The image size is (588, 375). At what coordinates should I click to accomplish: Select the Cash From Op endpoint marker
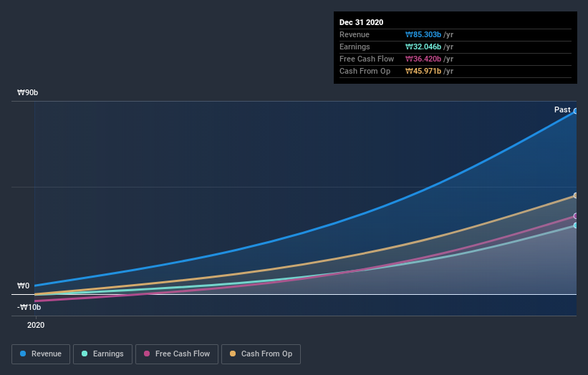click(x=575, y=195)
